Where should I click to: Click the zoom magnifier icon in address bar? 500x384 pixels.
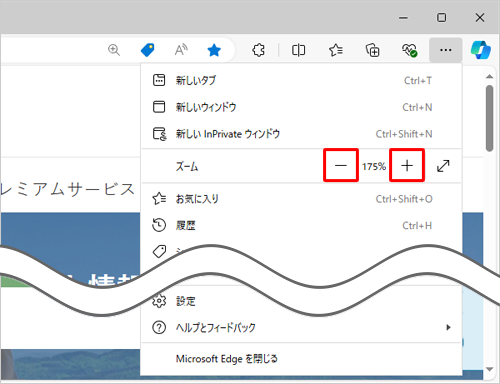(114, 50)
